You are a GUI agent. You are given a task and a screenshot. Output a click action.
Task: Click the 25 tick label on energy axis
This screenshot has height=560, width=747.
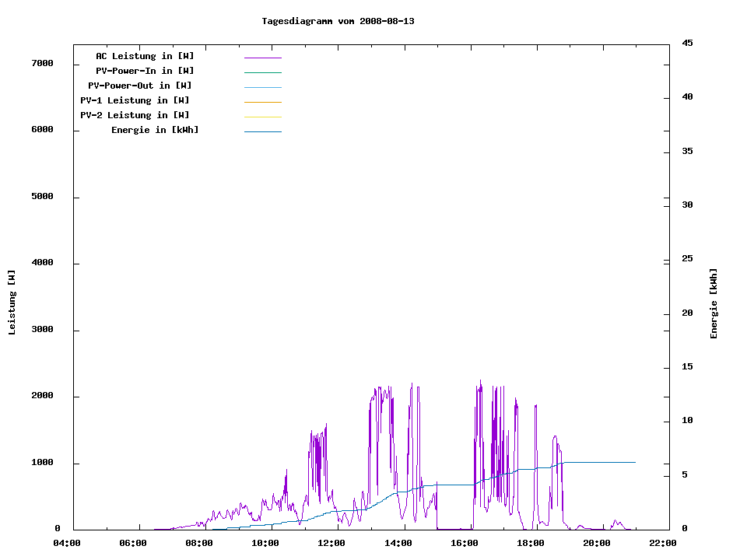tap(687, 258)
